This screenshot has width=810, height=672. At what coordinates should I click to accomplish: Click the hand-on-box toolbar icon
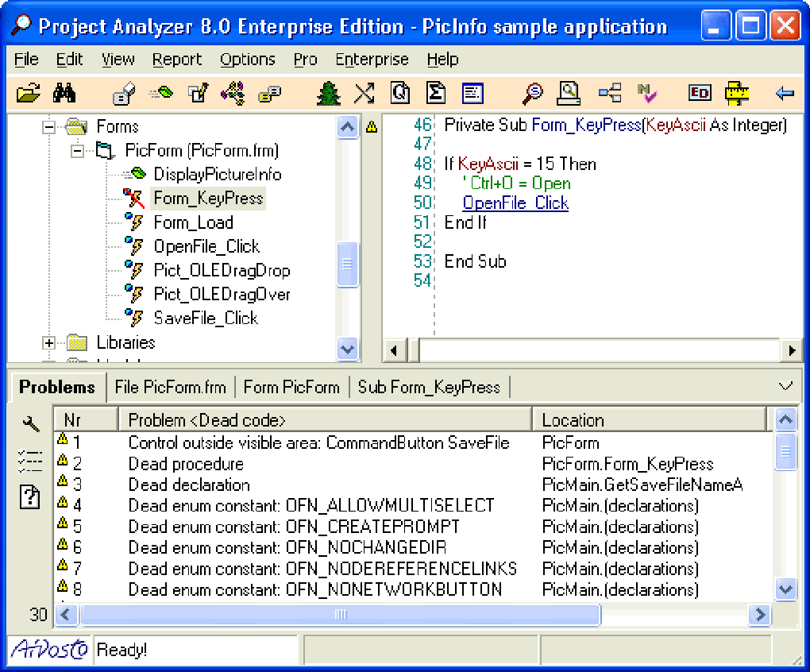click(124, 94)
